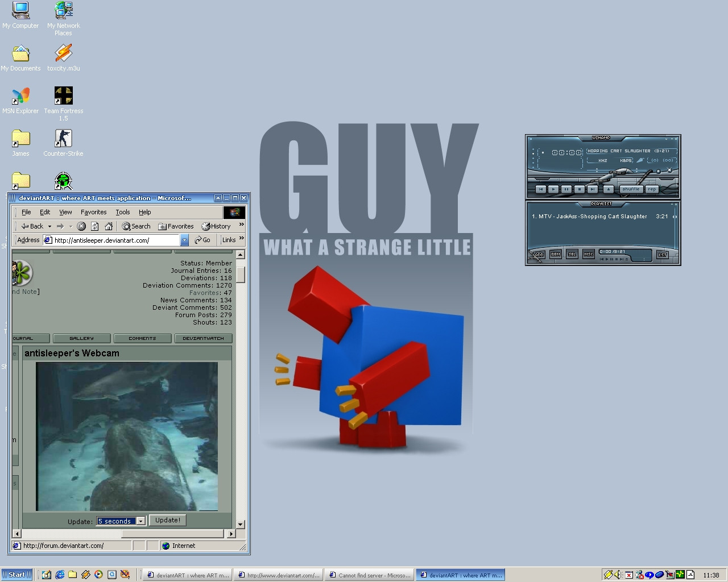Expand the hidden toolbar buttons chevron

[x=242, y=225]
